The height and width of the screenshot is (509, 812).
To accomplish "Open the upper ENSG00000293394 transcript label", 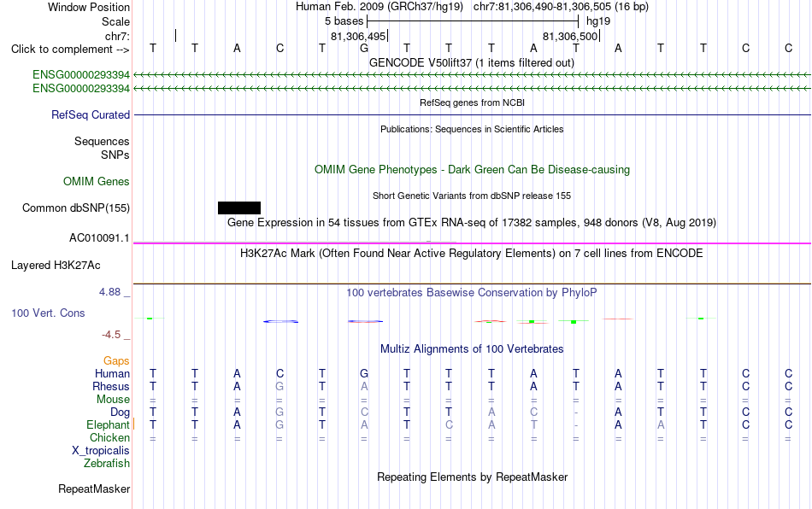I will 81,74.
